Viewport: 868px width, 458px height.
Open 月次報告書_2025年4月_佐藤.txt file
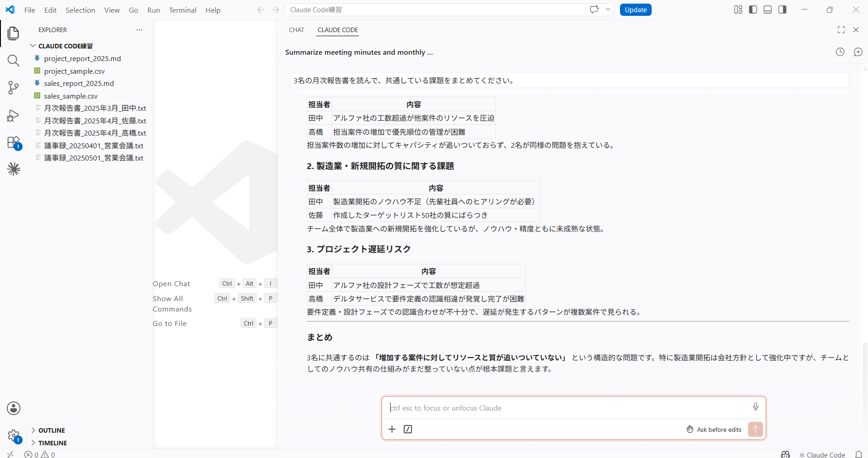coord(95,121)
